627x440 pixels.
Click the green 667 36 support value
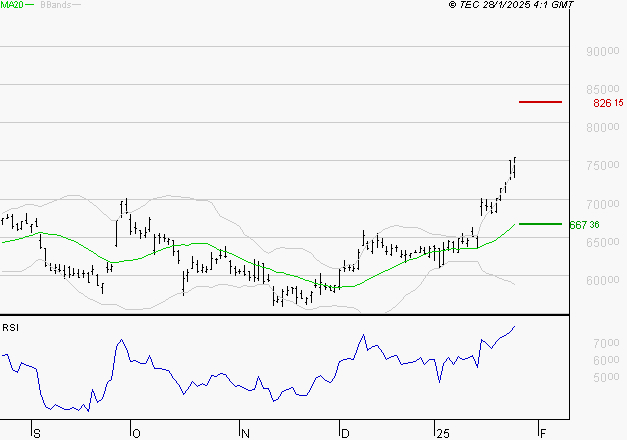(584, 225)
